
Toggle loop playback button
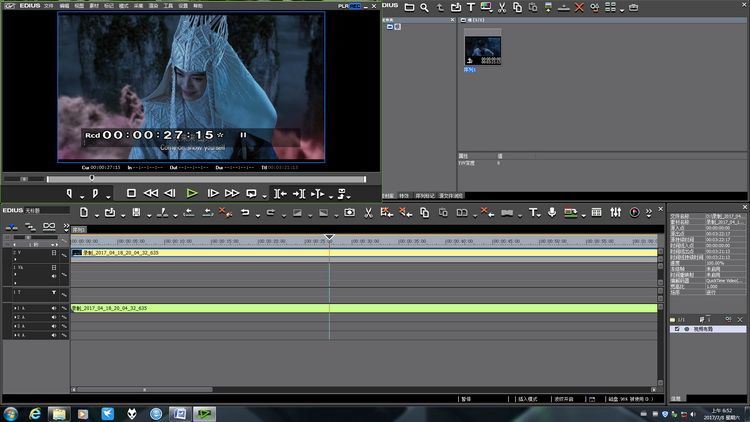click(251, 193)
